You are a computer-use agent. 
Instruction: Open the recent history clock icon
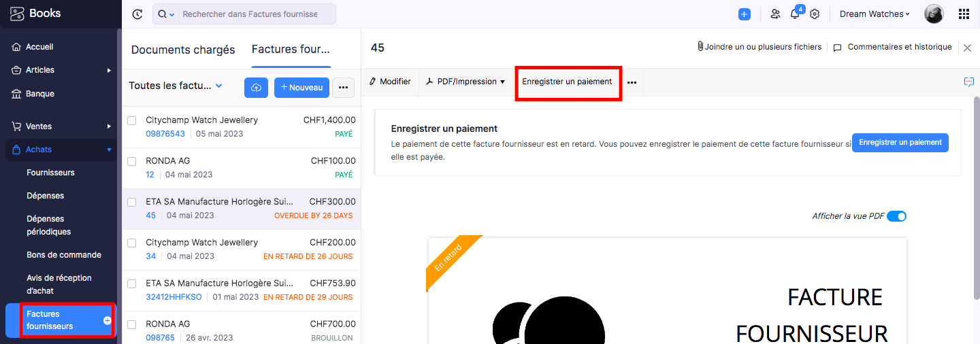[137, 14]
